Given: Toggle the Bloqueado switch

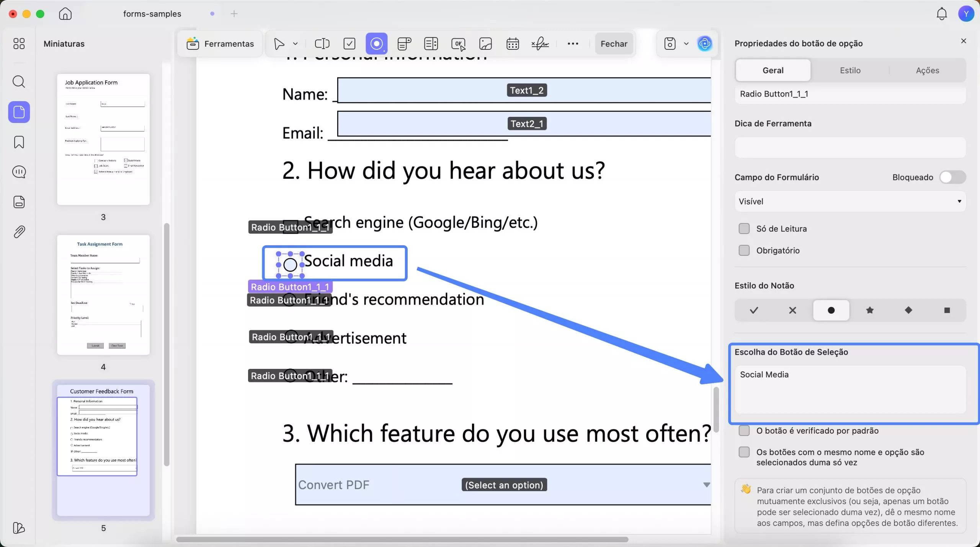Looking at the screenshot, I should tap(952, 177).
